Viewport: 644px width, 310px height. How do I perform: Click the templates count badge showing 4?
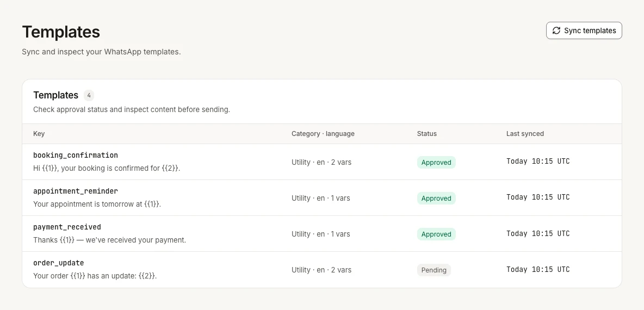(89, 95)
